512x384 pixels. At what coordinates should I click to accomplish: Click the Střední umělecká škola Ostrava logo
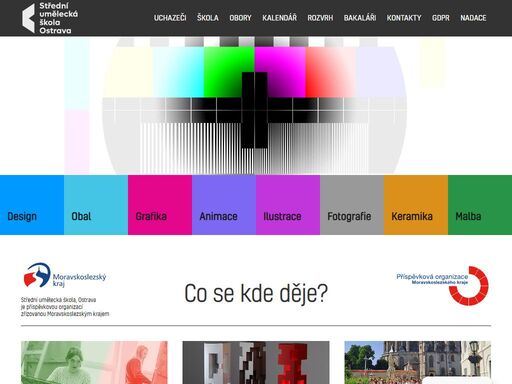[x=50, y=18]
